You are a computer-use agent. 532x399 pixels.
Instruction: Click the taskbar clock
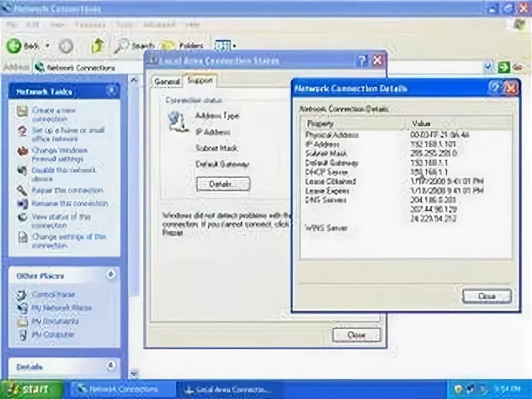coord(508,389)
